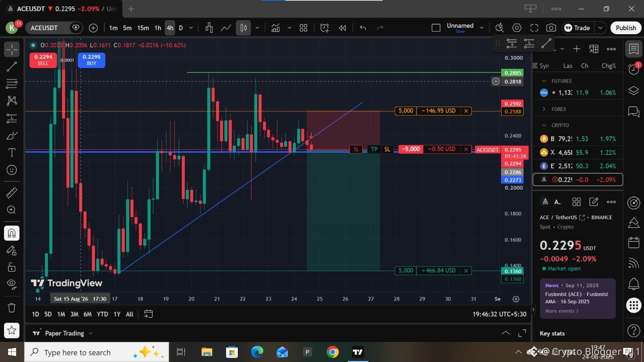Switch to line chart style
The image size is (644, 362).
[226, 28]
